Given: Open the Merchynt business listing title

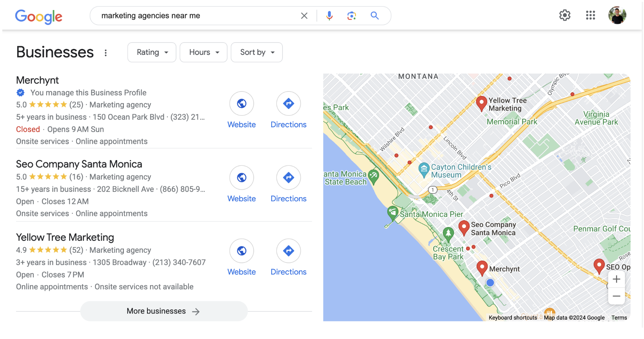Looking at the screenshot, I should (x=37, y=80).
